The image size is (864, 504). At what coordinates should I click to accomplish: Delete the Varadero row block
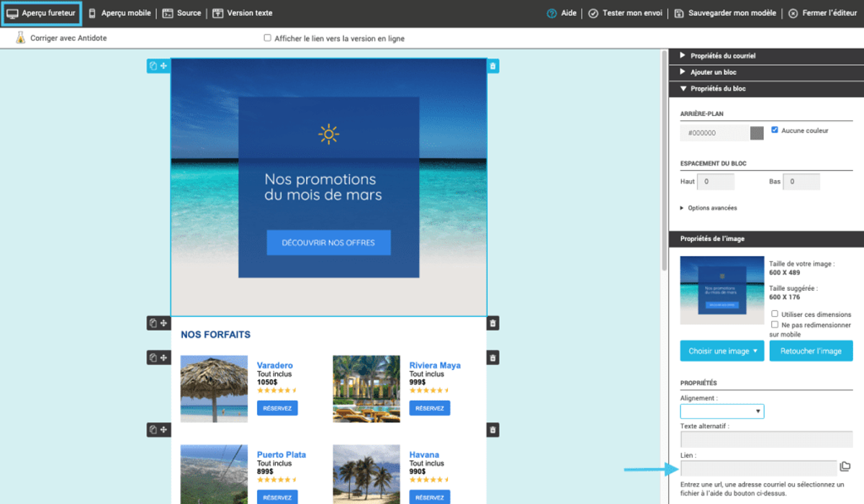[x=493, y=358]
